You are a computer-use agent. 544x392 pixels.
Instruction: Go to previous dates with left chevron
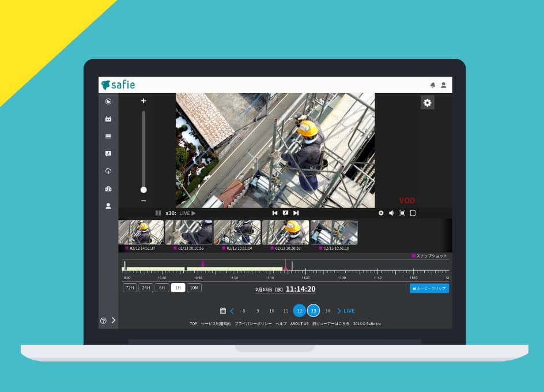point(232,311)
